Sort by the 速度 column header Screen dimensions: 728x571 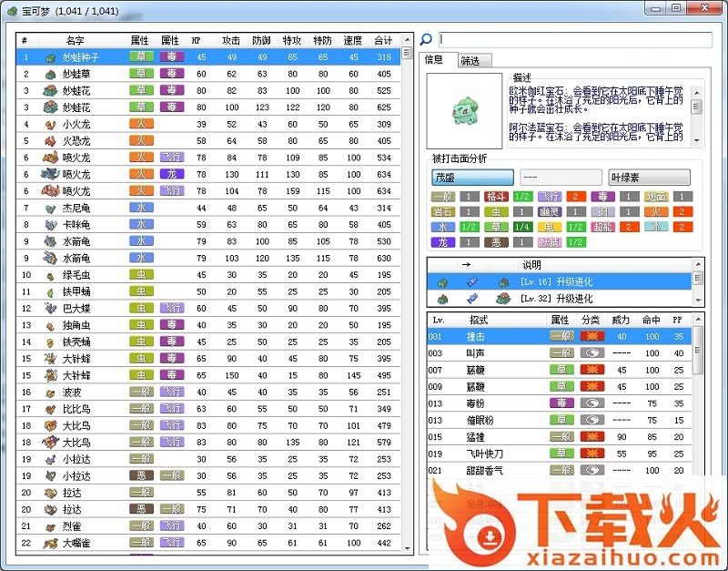point(353,40)
